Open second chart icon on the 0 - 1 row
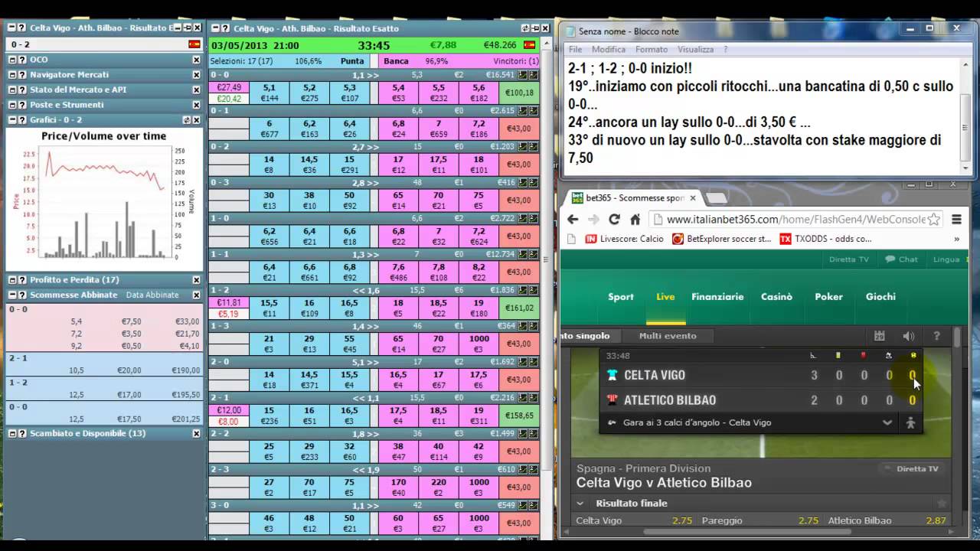980x551 pixels. point(534,111)
